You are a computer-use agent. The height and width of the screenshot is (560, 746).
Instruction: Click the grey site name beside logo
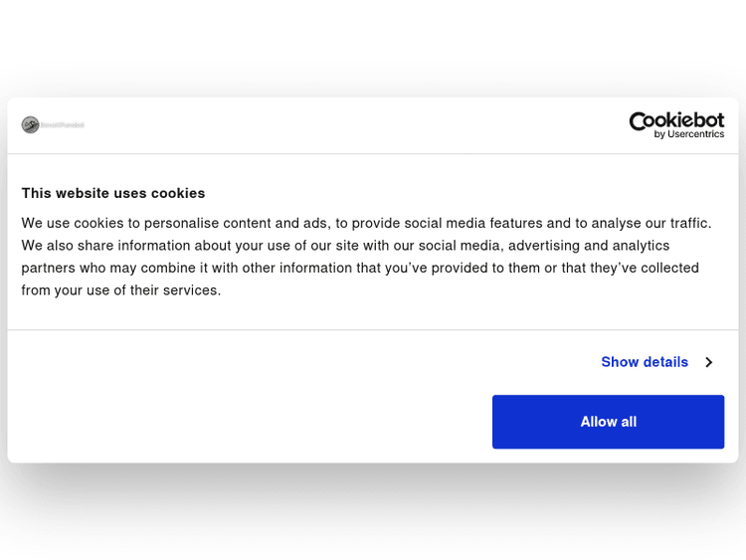(63, 125)
